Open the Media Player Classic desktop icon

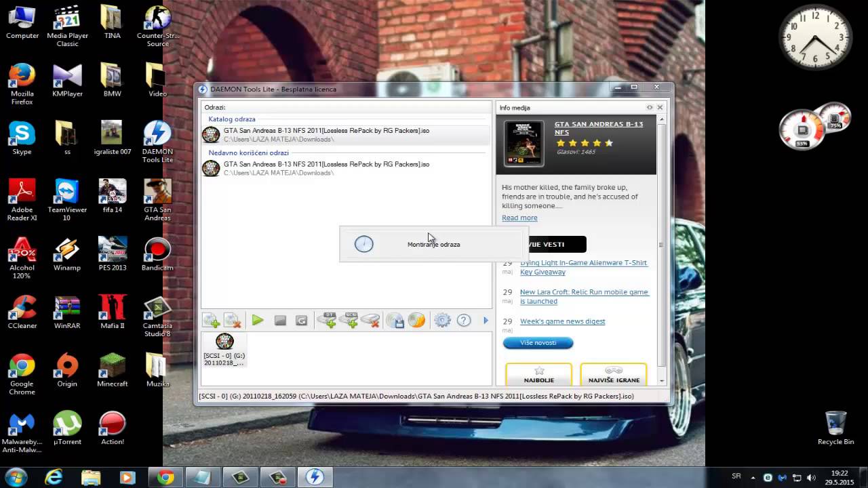[x=67, y=26]
